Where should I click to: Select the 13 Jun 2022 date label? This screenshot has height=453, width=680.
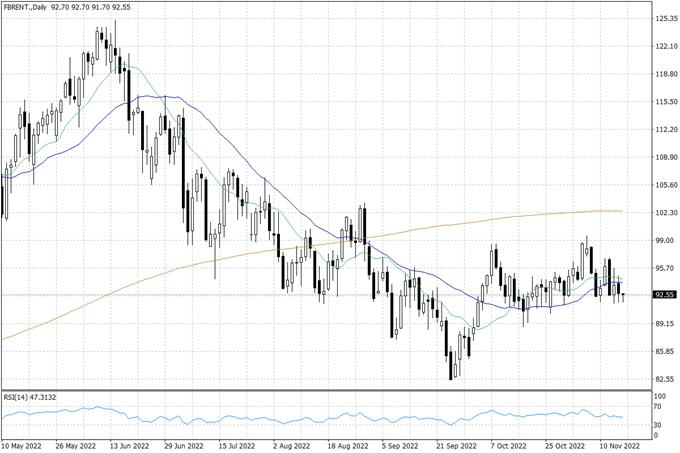pos(127,446)
